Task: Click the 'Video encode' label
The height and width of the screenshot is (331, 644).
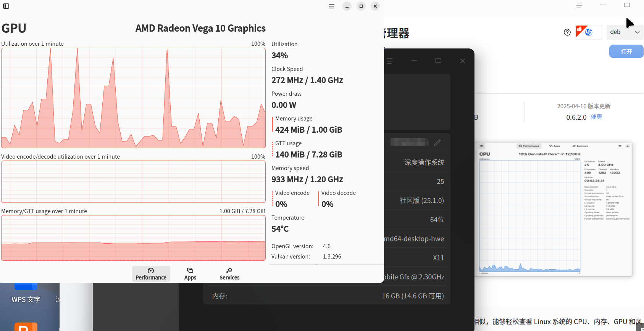Action: (292, 193)
